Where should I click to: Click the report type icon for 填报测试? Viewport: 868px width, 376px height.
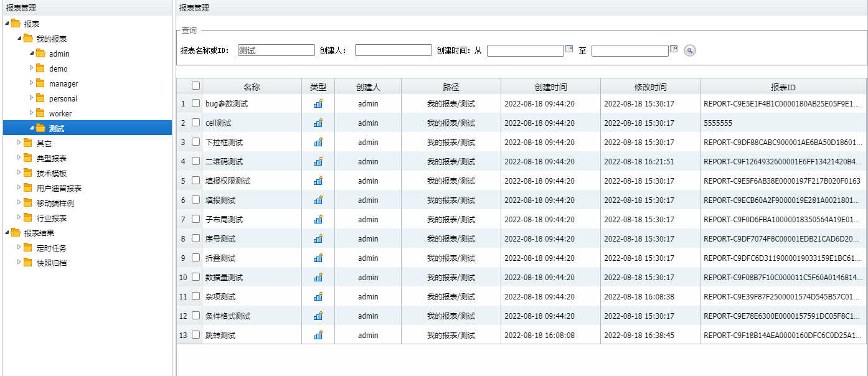[x=318, y=200]
